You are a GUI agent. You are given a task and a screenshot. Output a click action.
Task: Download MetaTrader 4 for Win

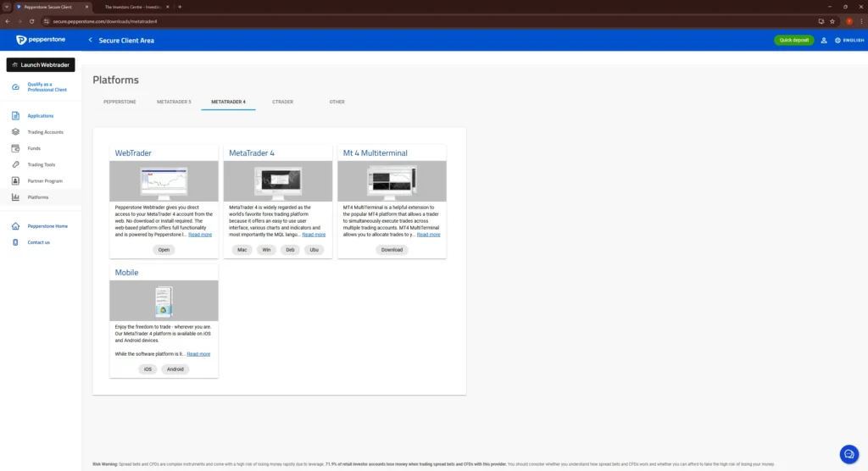coord(266,250)
